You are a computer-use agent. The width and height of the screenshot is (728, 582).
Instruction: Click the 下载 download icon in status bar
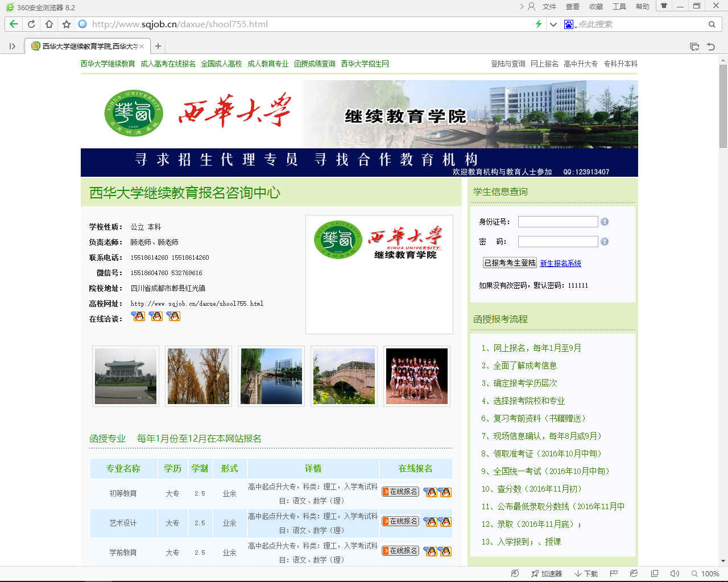[586, 573]
